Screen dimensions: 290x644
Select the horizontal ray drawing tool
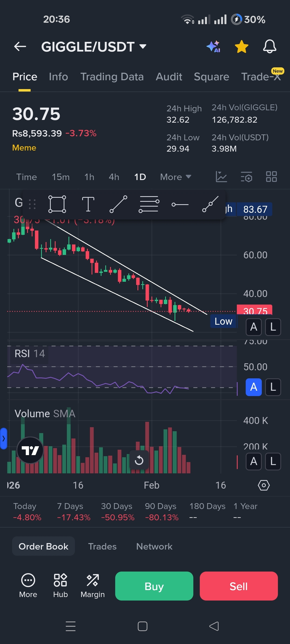point(180,204)
